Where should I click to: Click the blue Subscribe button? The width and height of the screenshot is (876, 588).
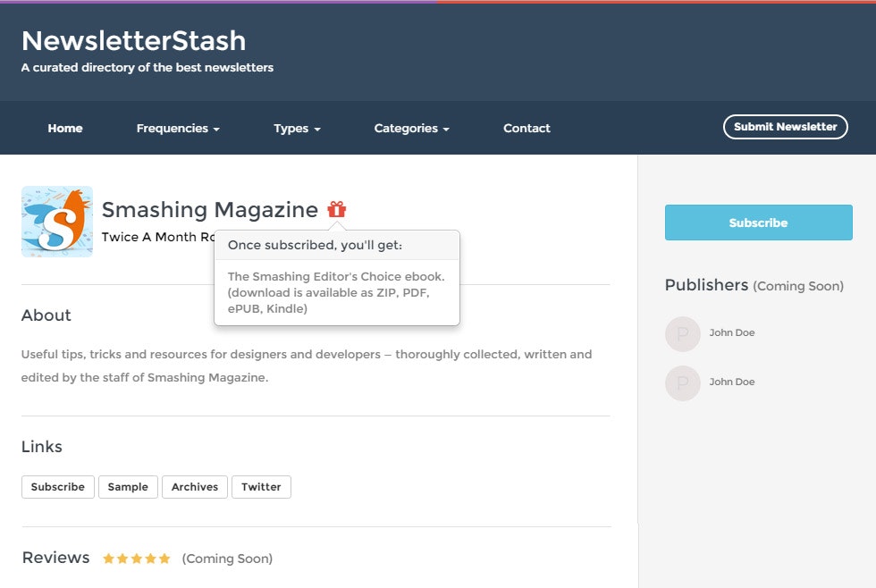pyautogui.click(x=758, y=223)
